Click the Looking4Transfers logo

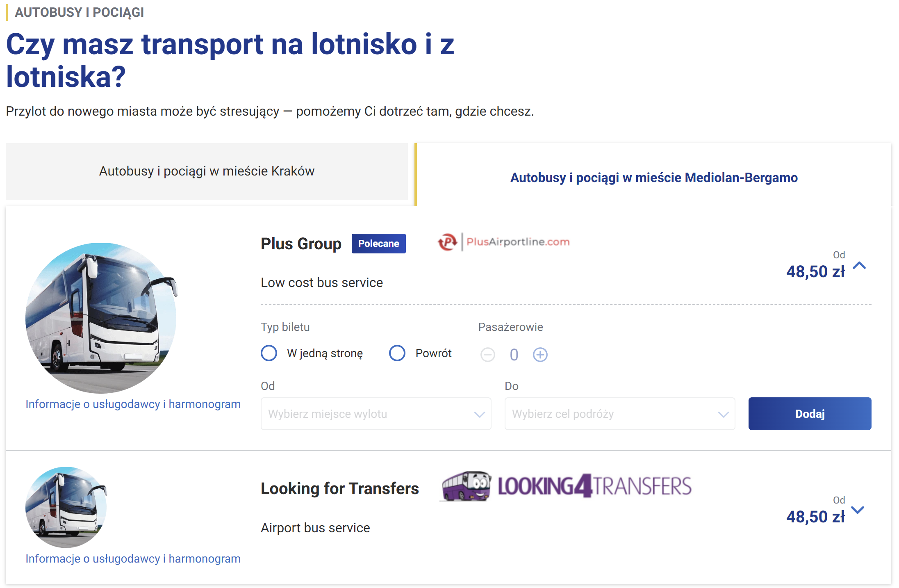point(566,486)
